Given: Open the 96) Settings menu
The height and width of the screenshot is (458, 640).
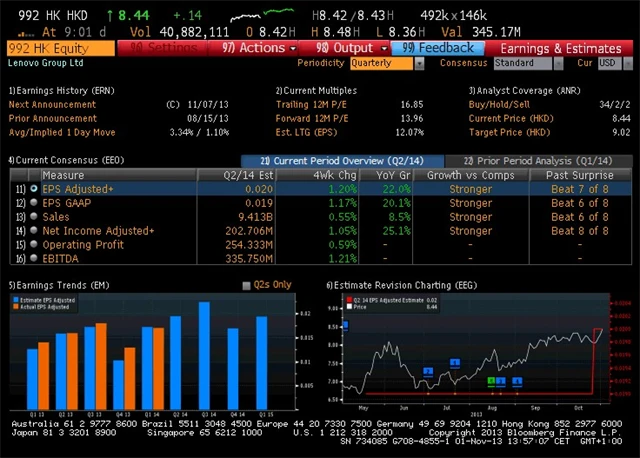Looking at the screenshot, I should click(x=162, y=48).
